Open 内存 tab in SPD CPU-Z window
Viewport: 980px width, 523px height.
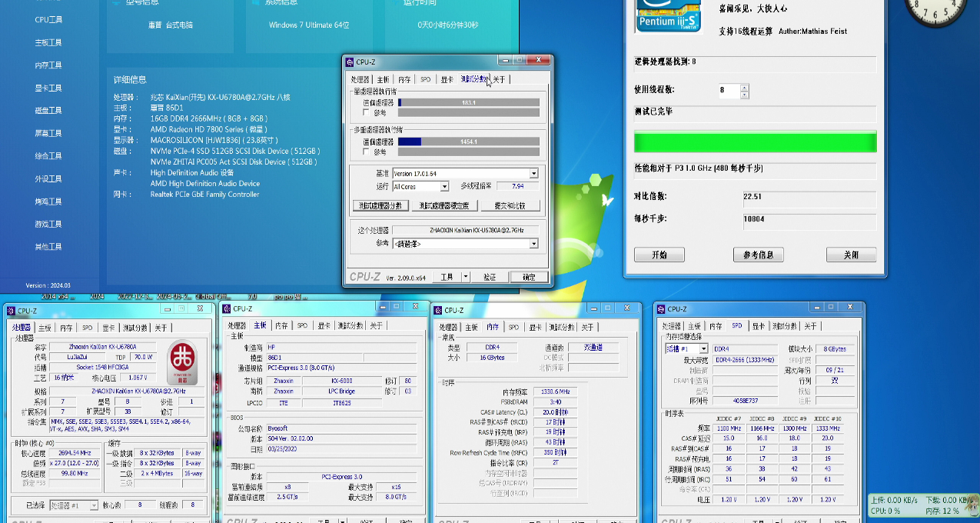(716, 326)
